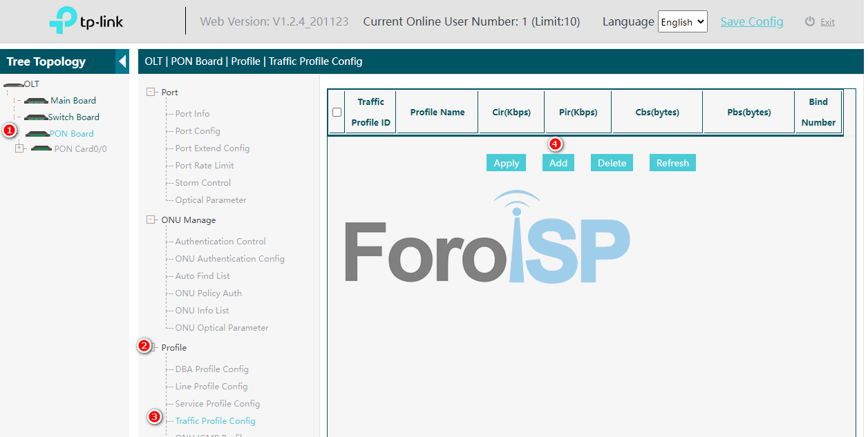Viewport: 868px width, 437px height.
Task: Click the Exit power icon
Action: (810, 21)
